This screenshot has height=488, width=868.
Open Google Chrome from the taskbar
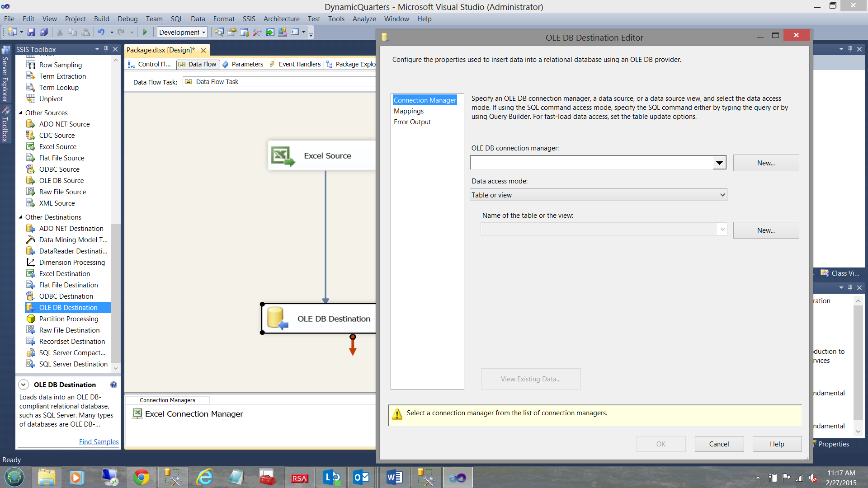(141, 478)
